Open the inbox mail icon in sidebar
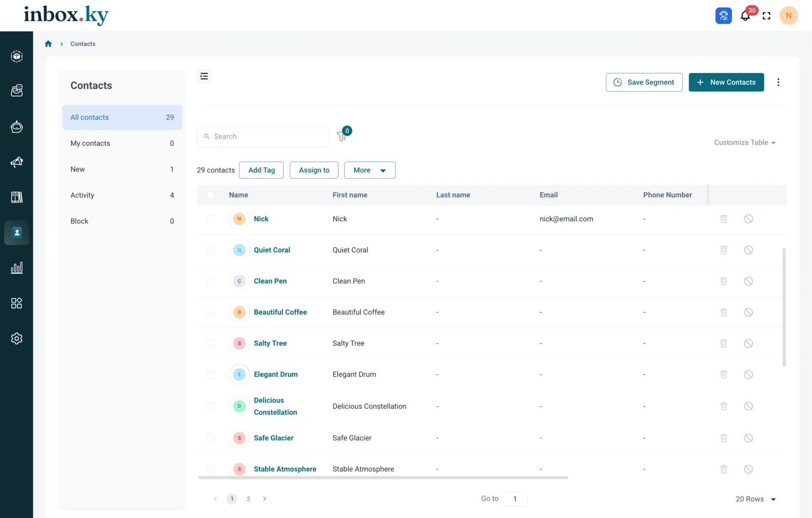 tap(17, 91)
